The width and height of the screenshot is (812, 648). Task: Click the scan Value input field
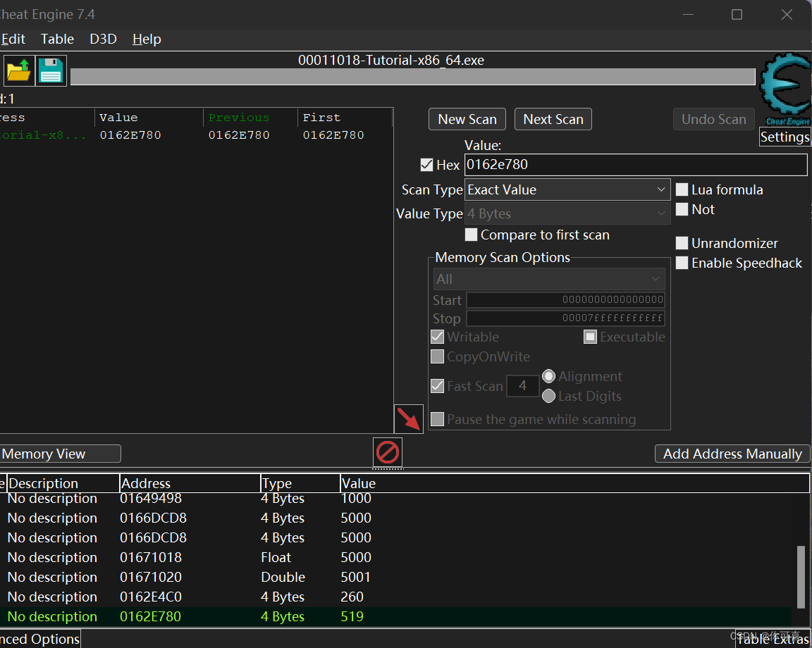[x=636, y=165]
